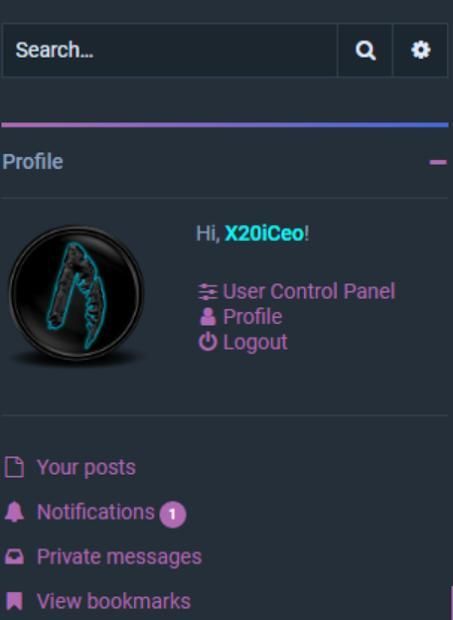Open Private messages entry
Image resolution: width=453 pixels, height=620 pixels.
(x=119, y=557)
